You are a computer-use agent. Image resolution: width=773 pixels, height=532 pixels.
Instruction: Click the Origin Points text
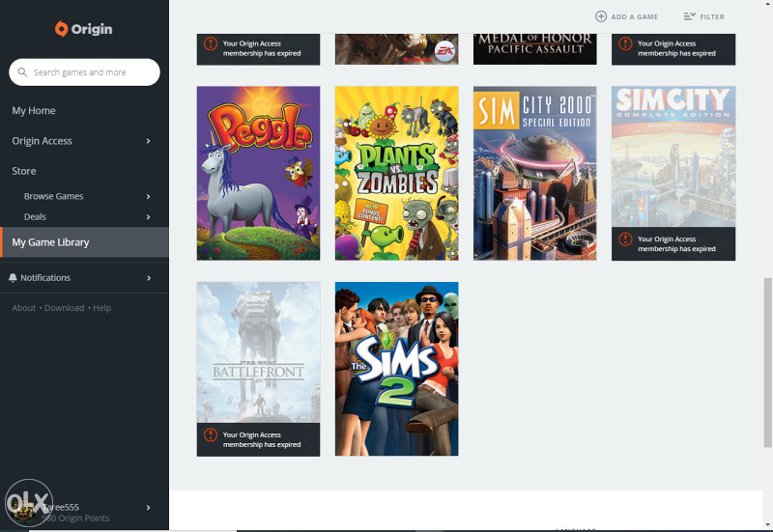pos(75,518)
